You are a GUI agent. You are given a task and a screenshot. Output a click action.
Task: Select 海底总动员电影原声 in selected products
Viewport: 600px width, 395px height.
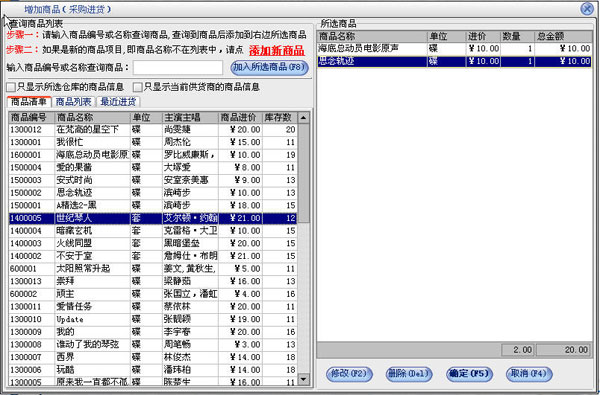tap(454, 49)
